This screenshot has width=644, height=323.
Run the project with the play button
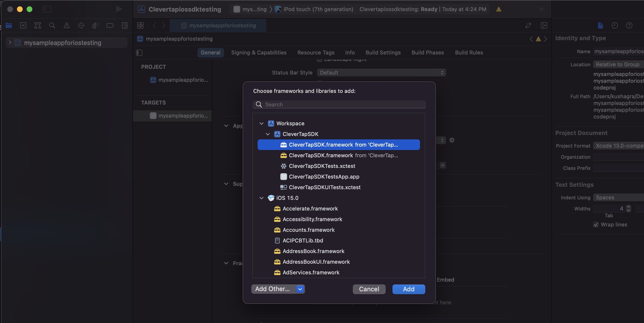pos(119,9)
